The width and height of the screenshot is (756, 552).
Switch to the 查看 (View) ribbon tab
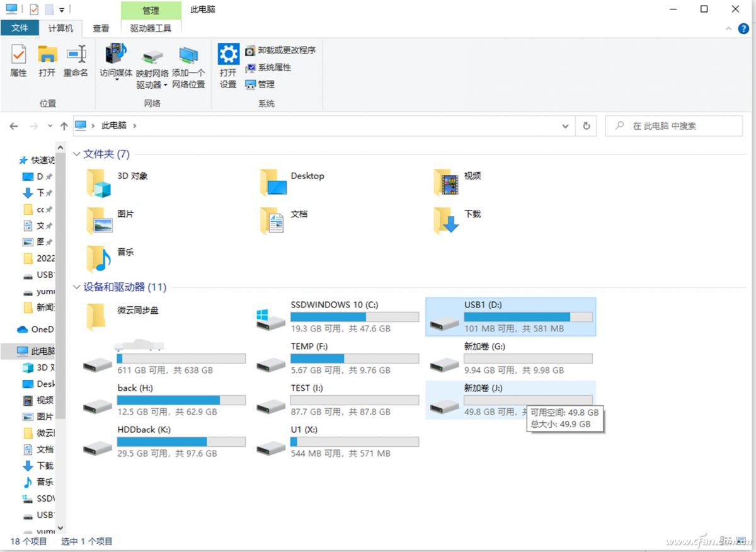click(x=101, y=28)
